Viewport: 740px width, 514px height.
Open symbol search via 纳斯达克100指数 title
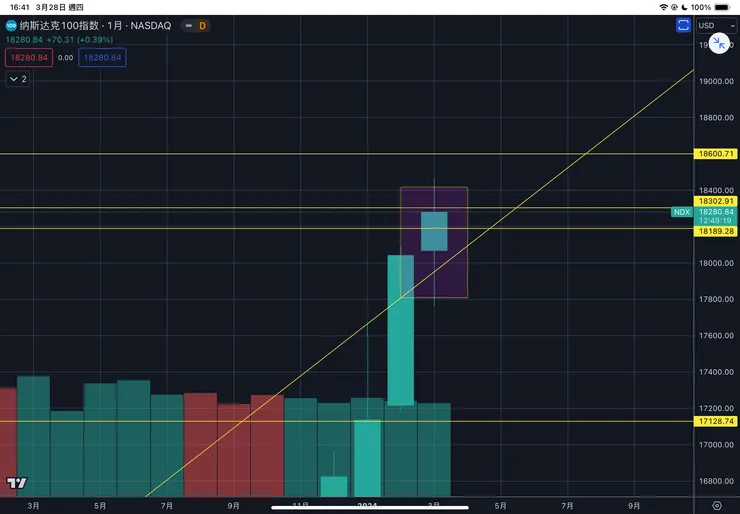(59, 25)
